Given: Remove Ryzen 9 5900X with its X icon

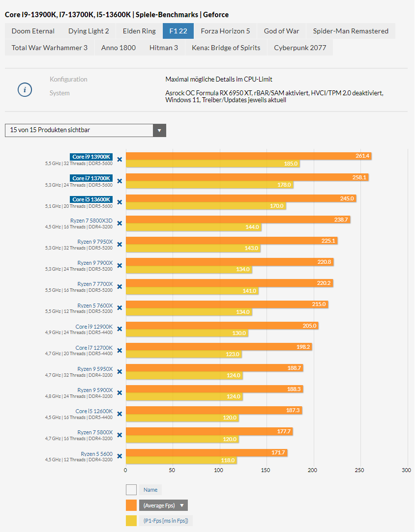Looking at the screenshot, I should 119,393.
